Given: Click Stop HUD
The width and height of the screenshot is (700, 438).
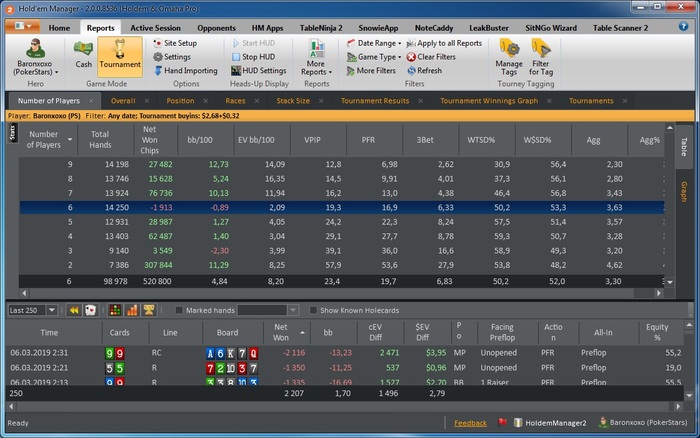Looking at the screenshot, I should tap(253, 57).
